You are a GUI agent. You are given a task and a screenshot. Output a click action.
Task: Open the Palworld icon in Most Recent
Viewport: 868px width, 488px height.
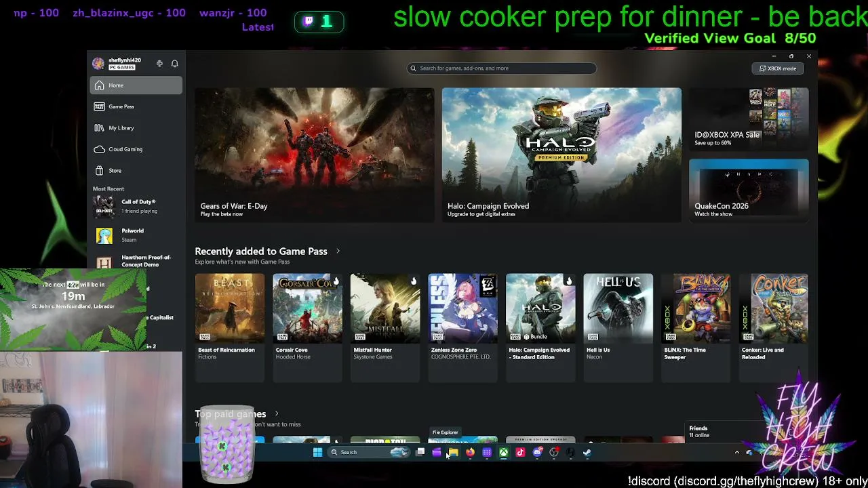104,235
